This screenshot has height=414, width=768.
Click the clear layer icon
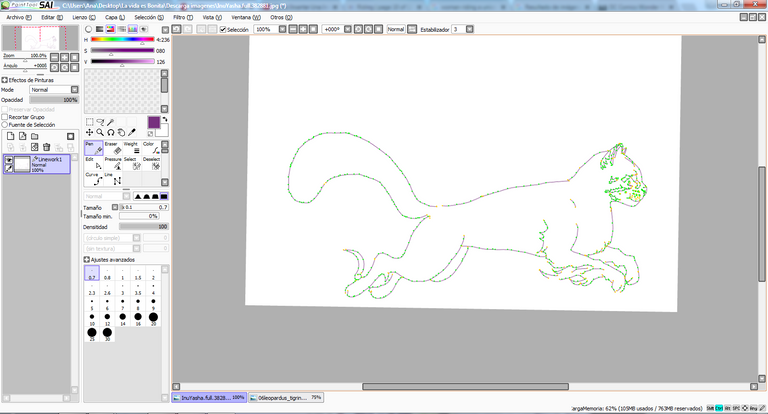pyautogui.click(x=34, y=147)
